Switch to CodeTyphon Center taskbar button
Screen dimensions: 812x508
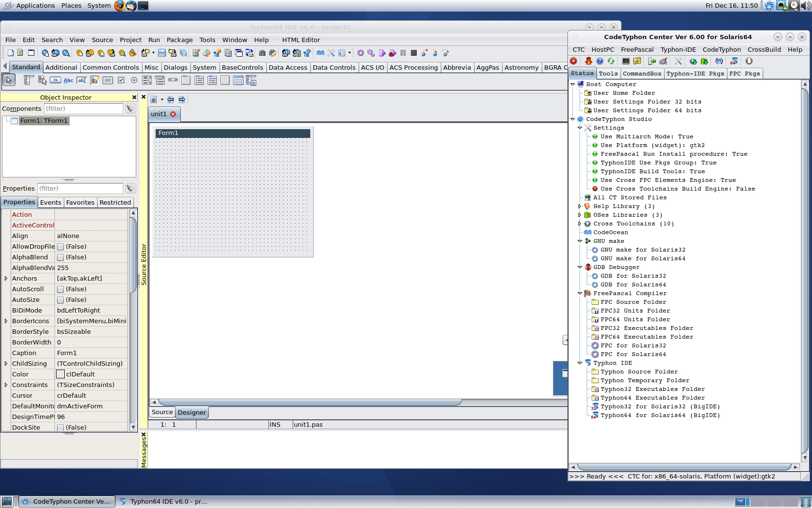point(67,502)
